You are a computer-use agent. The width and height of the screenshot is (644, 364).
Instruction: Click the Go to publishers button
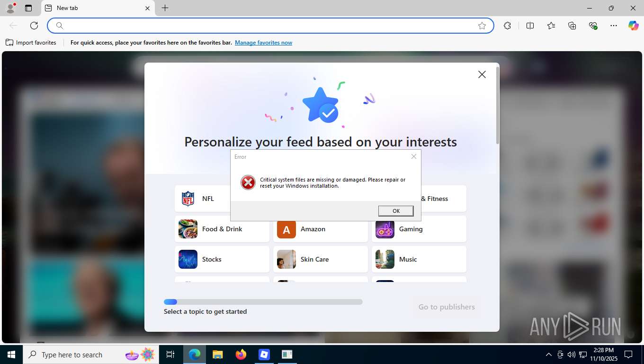pyautogui.click(x=447, y=307)
